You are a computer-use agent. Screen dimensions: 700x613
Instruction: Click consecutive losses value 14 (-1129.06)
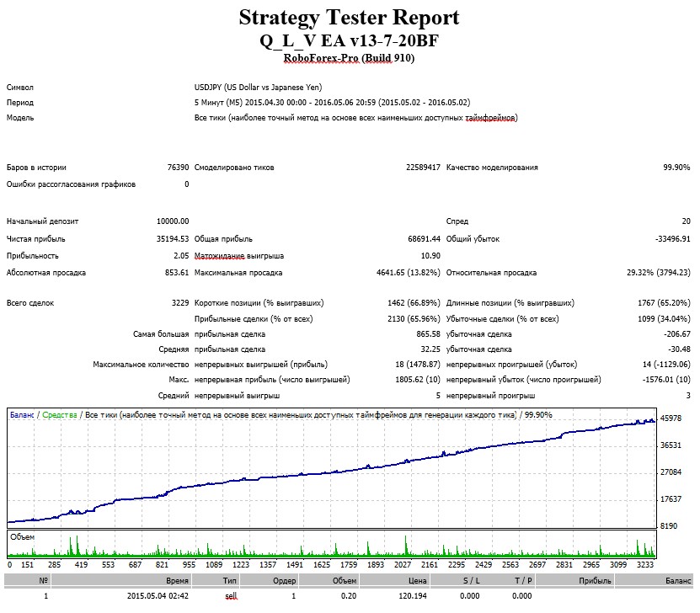[x=666, y=365]
